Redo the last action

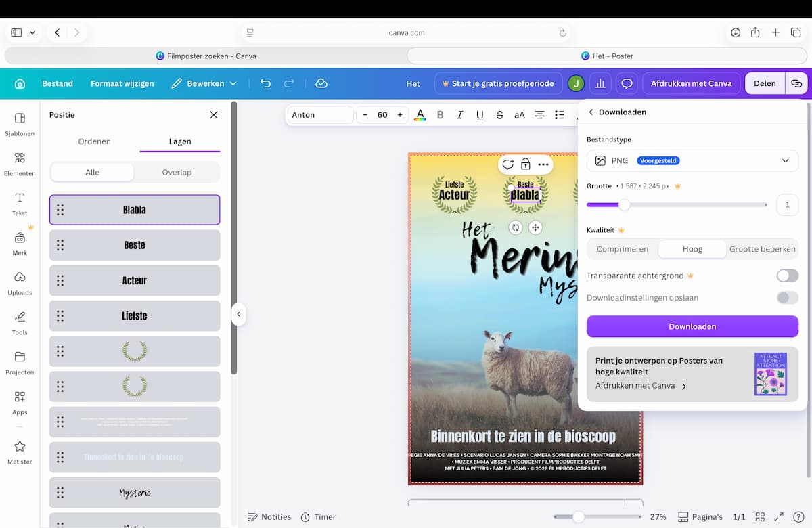click(x=289, y=83)
